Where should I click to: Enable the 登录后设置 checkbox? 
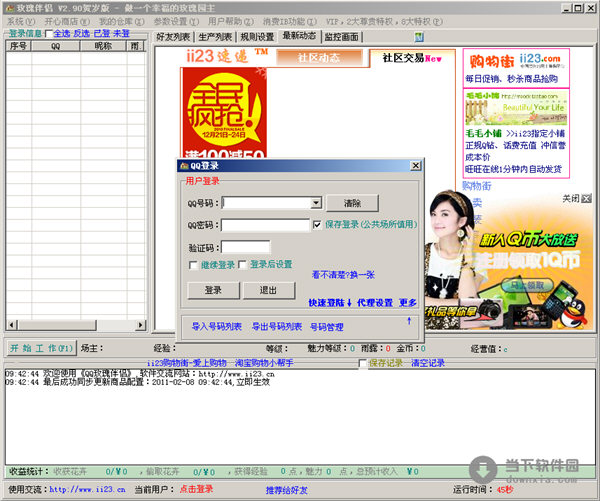pos(242,265)
